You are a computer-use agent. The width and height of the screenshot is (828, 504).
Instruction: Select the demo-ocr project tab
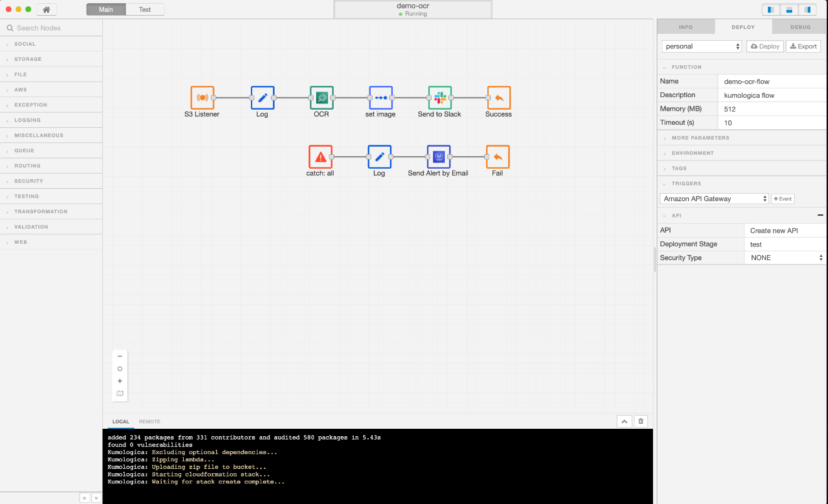(413, 9)
